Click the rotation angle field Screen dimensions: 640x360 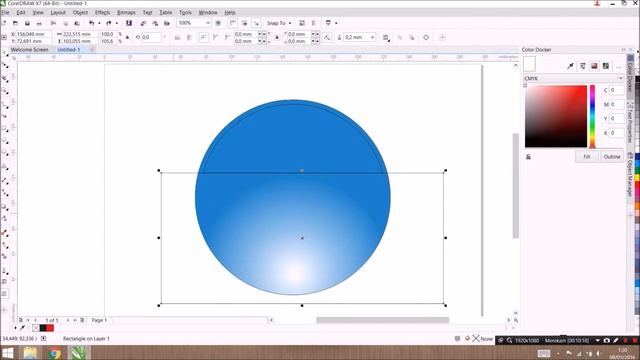151,37
